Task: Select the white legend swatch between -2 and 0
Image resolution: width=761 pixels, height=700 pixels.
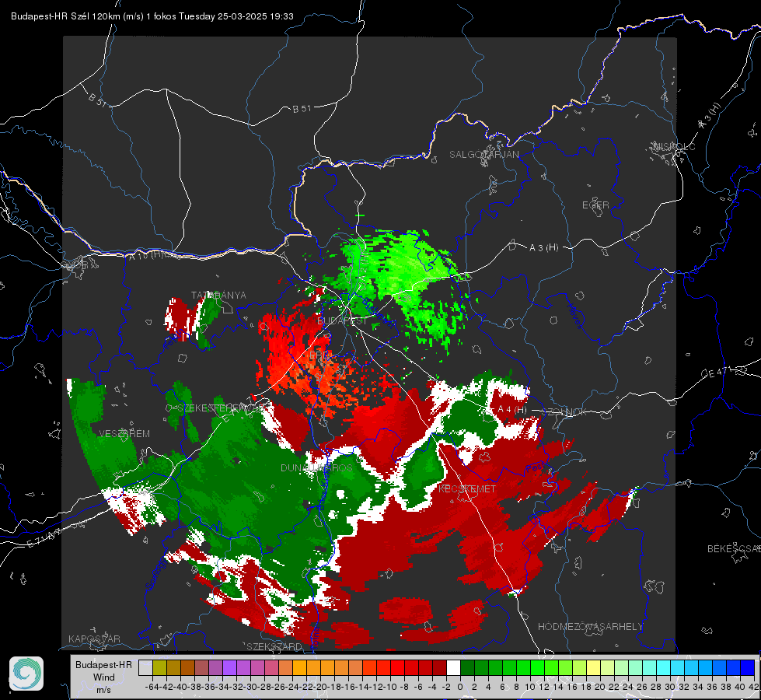Action: 453,667
